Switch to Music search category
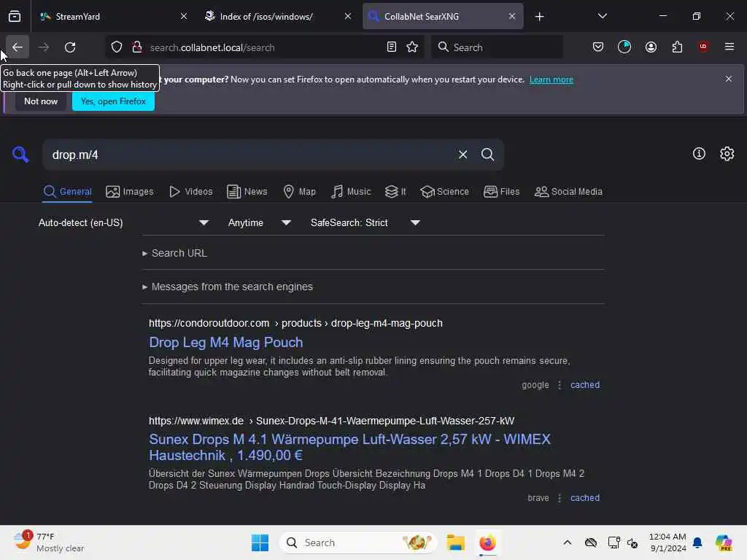The width and height of the screenshot is (747, 560). tap(351, 192)
